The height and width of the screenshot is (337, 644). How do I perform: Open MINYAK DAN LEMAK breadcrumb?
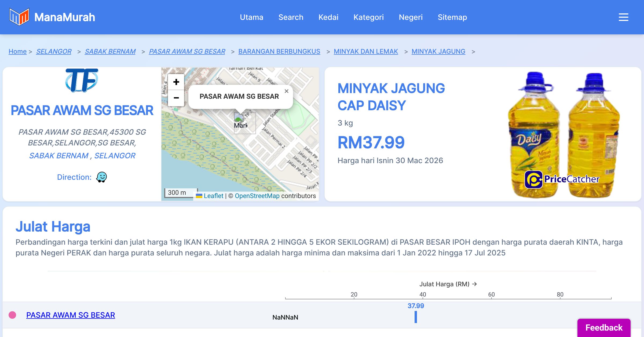(366, 51)
